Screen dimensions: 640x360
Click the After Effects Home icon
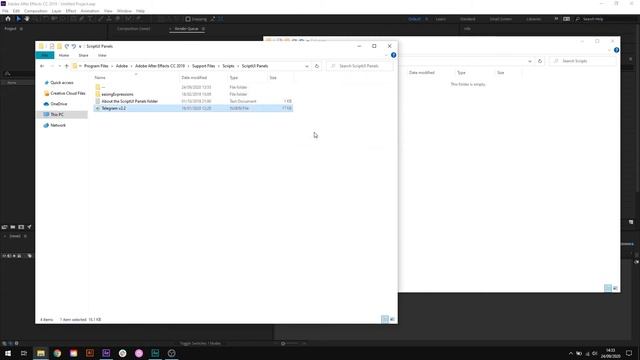(x=8, y=19)
